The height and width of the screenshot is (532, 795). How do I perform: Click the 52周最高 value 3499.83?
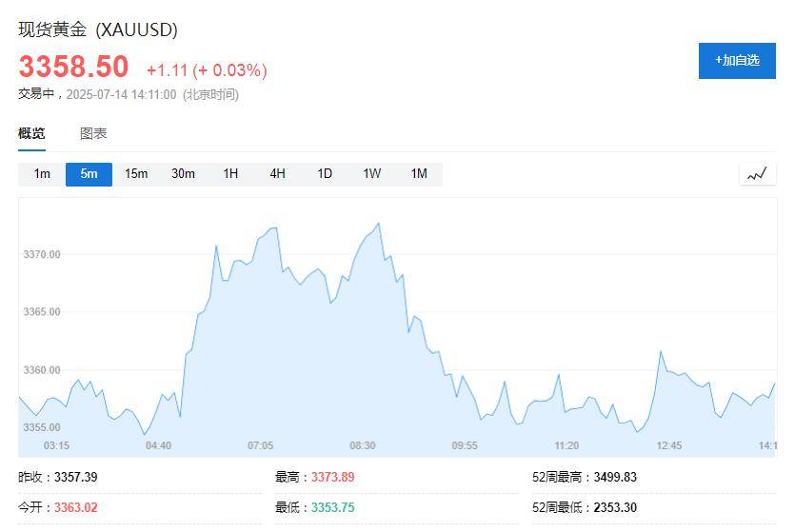[x=615, y=478]
